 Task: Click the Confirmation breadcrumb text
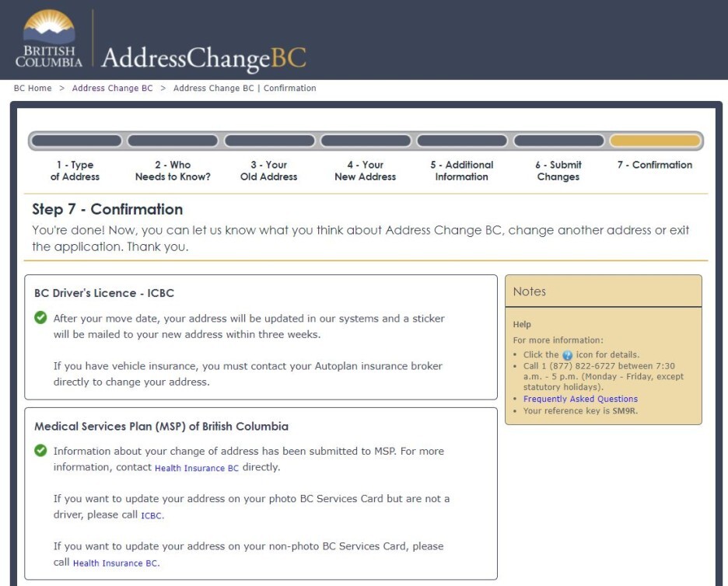click(245, 88)
